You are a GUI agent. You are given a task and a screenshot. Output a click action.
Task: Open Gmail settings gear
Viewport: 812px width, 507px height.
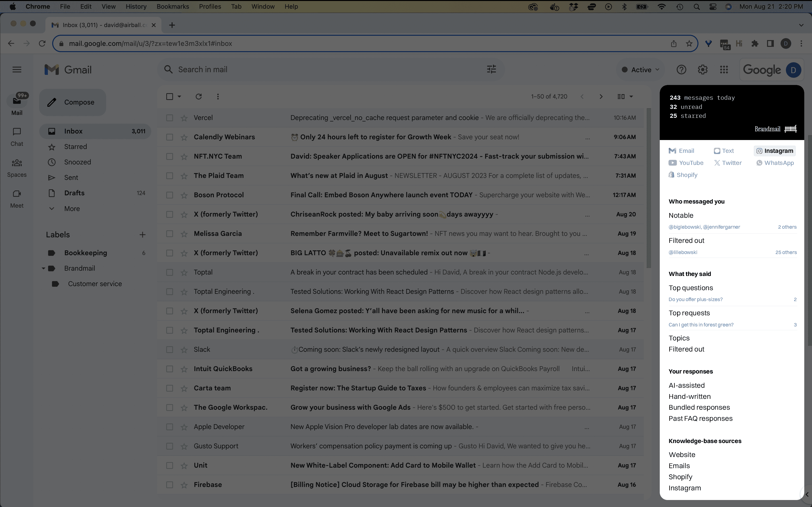[x=703, y=70]
